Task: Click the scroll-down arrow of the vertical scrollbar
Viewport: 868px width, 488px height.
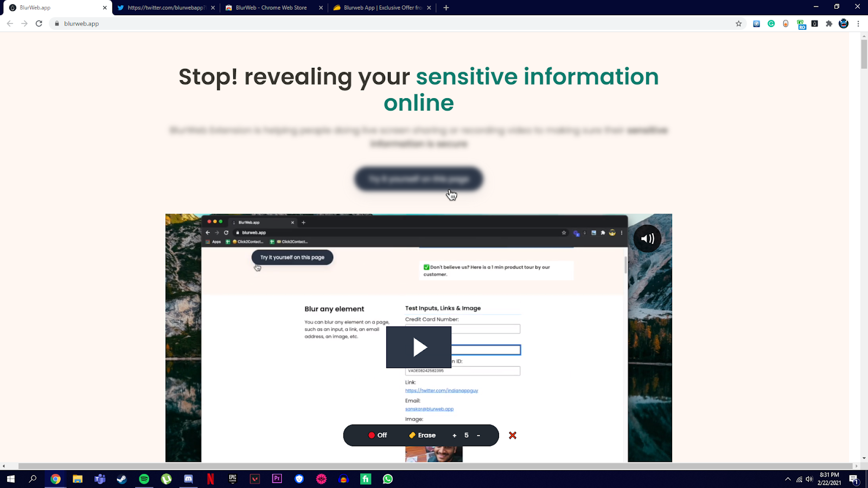Action: pyautogui.click(x=864, y=458)
